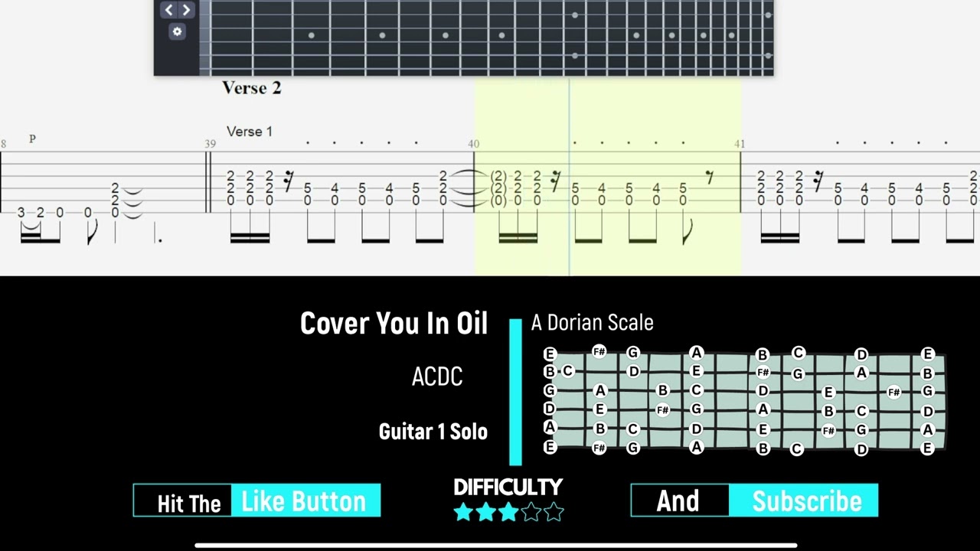Click the ACDC artist name
980x551 pixels.
coord(437,377)
